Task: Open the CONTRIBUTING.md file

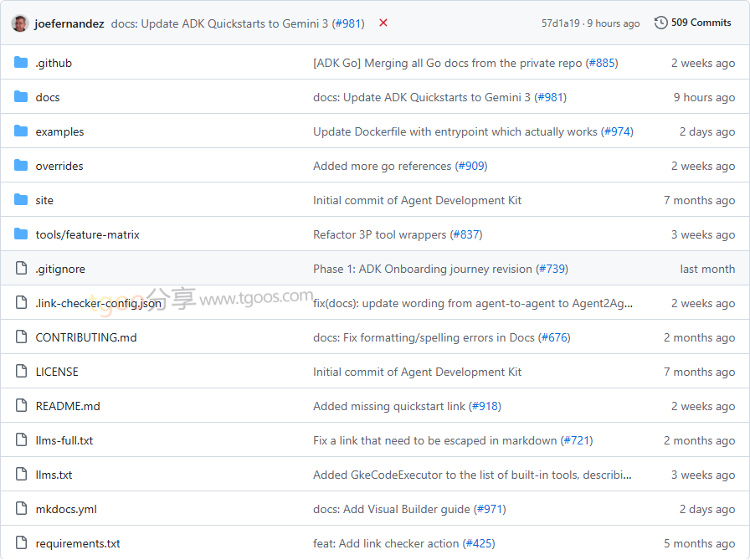Action: tap(85, 337)
